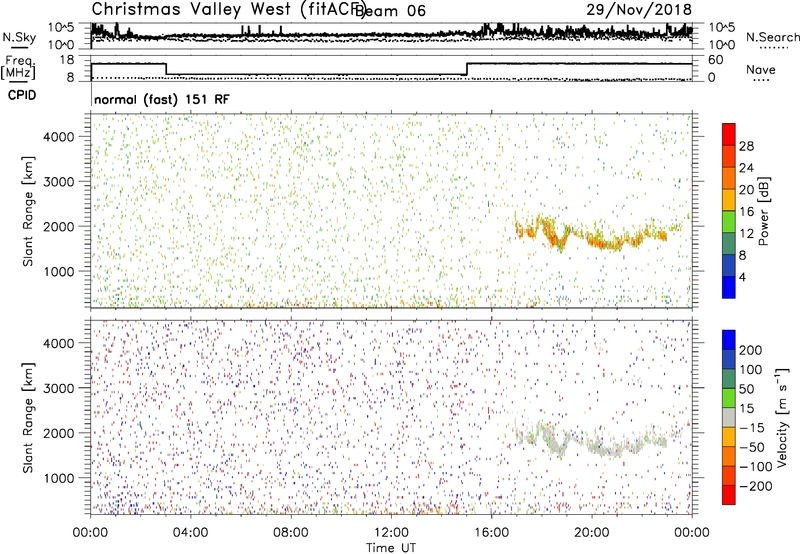Click the '12' Power colorbar label

click(x=746, y=234)
